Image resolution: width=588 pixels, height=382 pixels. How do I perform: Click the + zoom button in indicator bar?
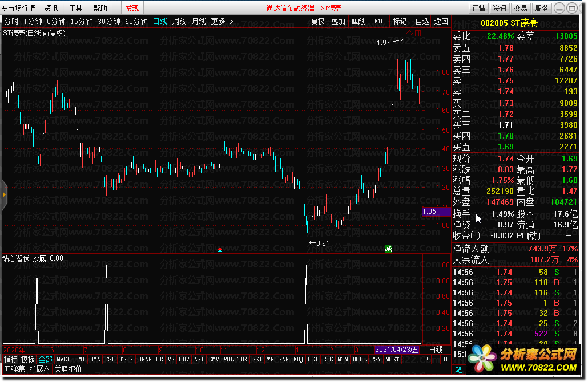427,360
